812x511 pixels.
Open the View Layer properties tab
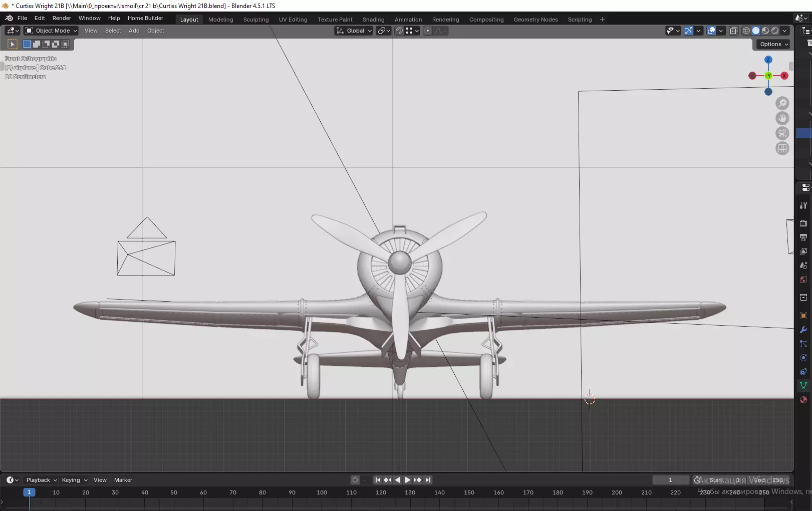click(x=803, y=251)
